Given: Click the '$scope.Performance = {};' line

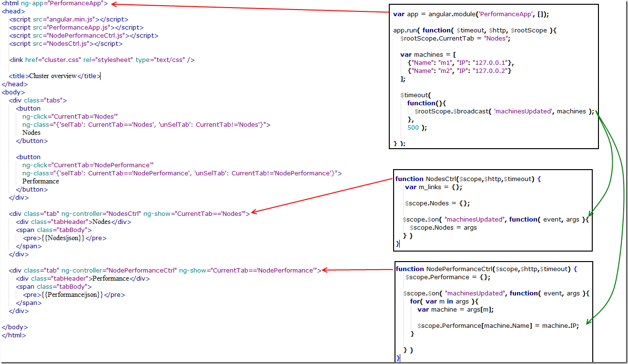Looking at the screenshot, I should (x=448, y=277).
